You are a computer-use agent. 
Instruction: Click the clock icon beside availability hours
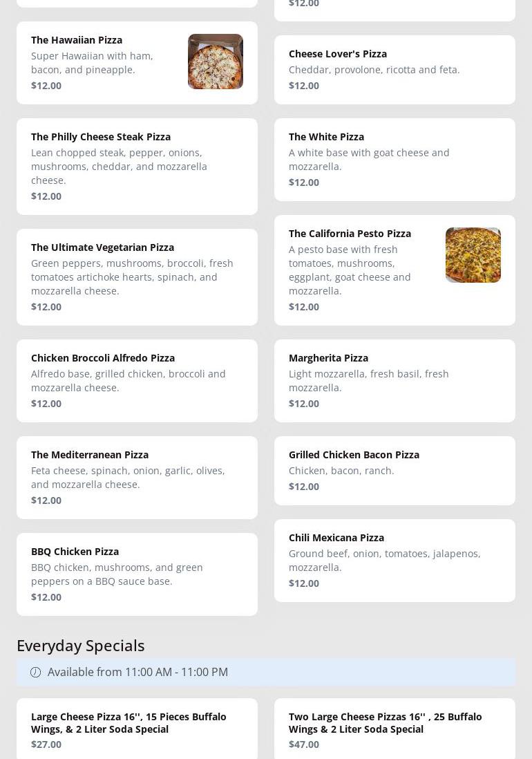(x=35, y=672)
